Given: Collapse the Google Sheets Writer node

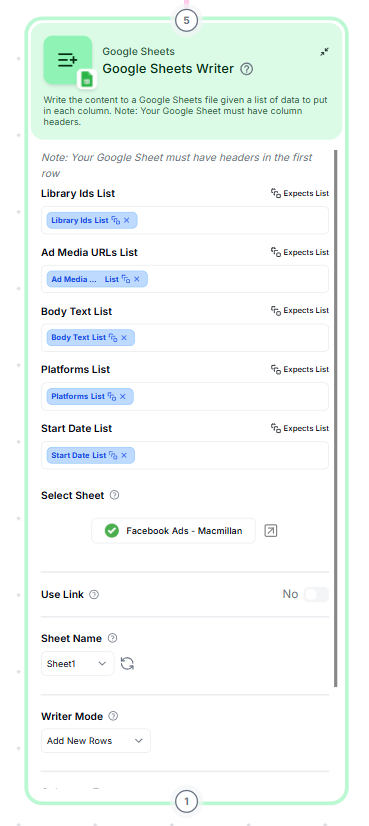Looking at the screenshot, I should 325,52.
